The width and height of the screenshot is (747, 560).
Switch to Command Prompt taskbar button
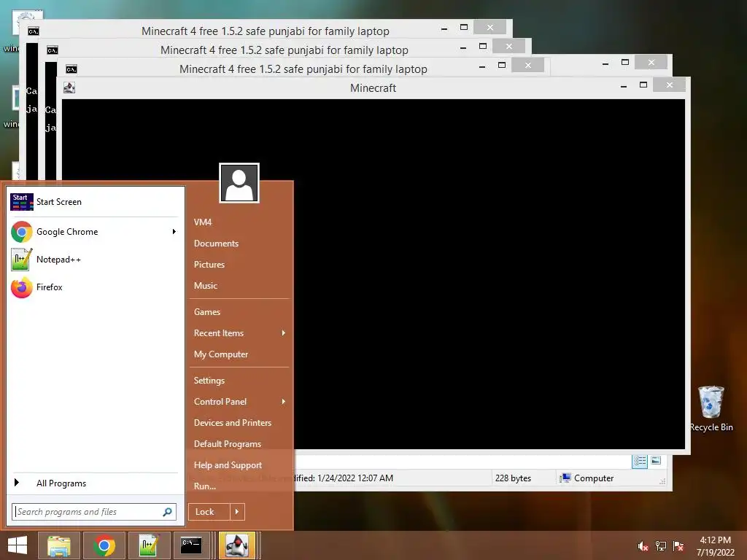click(192, 545)
